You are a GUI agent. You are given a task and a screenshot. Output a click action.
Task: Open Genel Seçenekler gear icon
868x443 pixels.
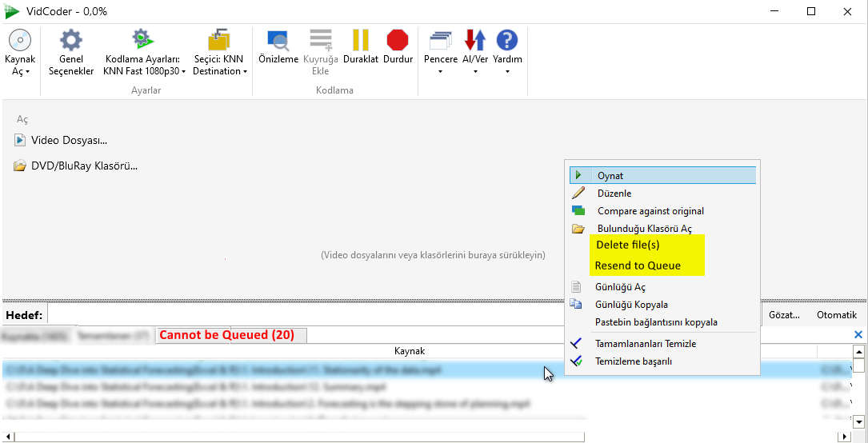(71, 40)
